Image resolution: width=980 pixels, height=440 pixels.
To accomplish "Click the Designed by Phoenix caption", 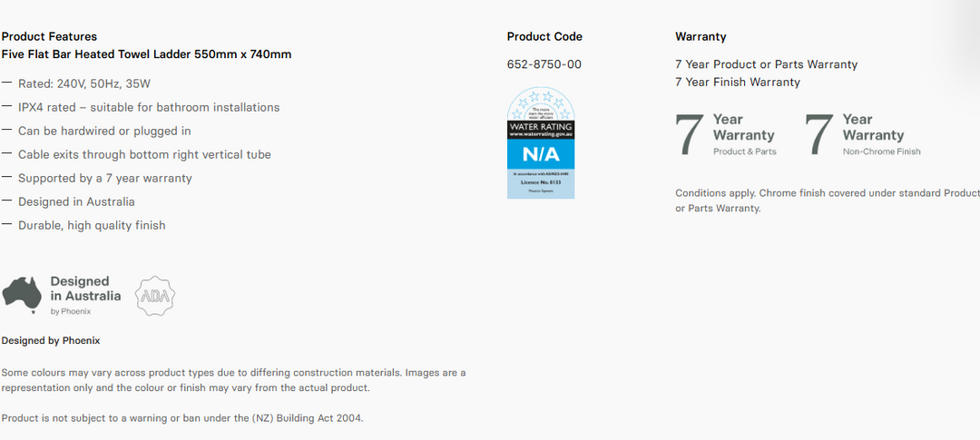I will click(x=51, y=340).
